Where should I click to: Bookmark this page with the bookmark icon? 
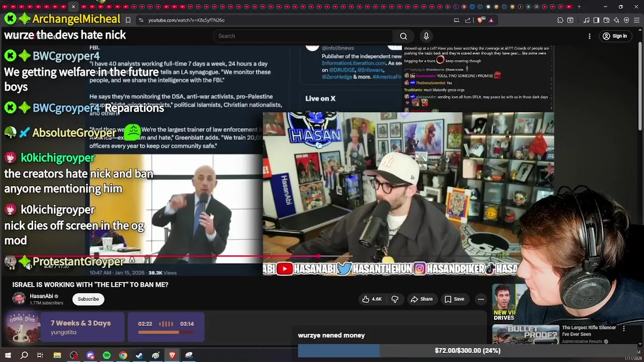(x=128, y=20)
